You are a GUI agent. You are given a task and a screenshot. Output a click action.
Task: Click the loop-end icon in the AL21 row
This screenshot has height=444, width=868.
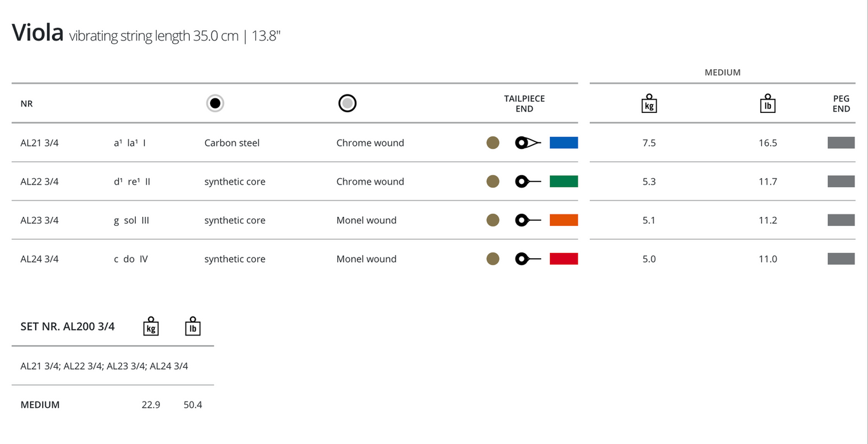pyautogui.click(x=527, y=143)
